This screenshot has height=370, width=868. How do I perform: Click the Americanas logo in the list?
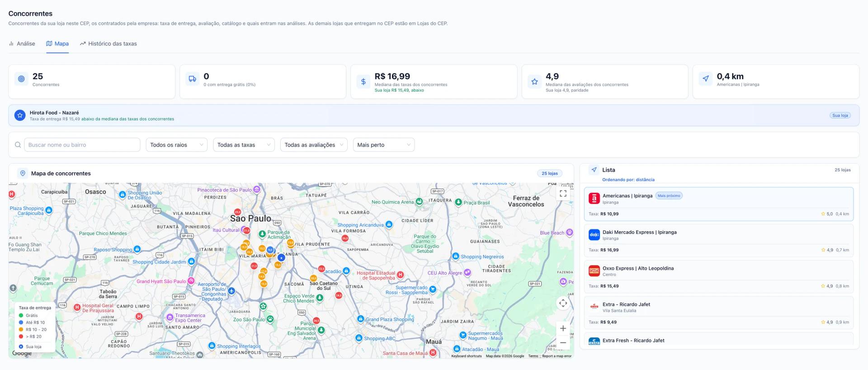(594, 198)
